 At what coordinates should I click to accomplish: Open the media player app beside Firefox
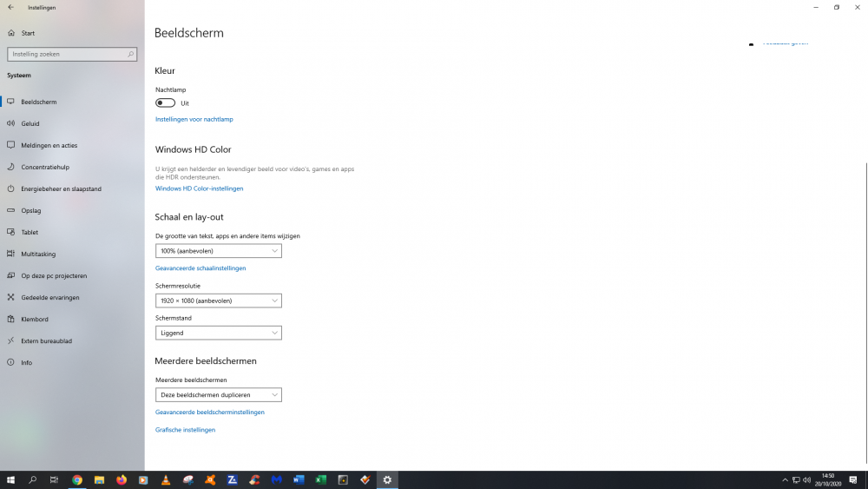(x=143, y=479)
